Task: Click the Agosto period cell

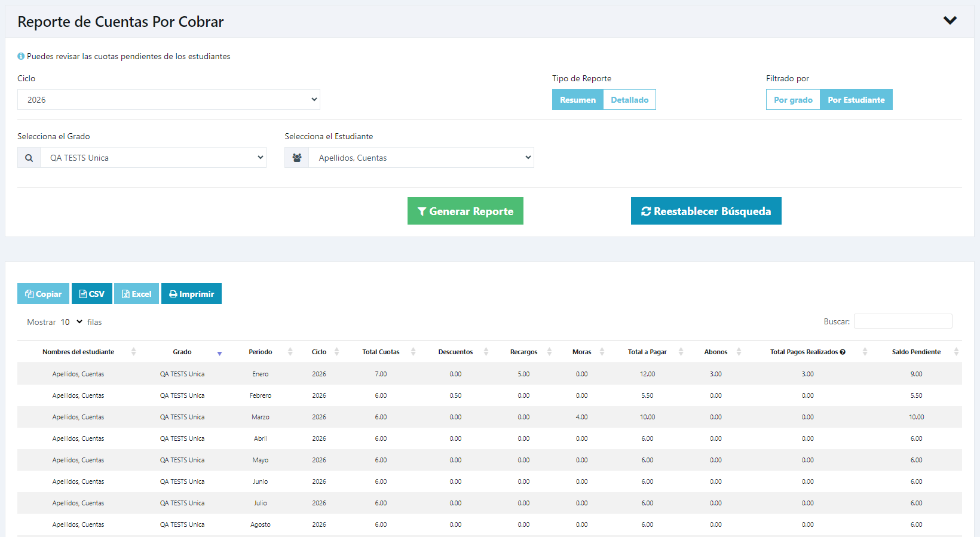Action: click(261, 524)
